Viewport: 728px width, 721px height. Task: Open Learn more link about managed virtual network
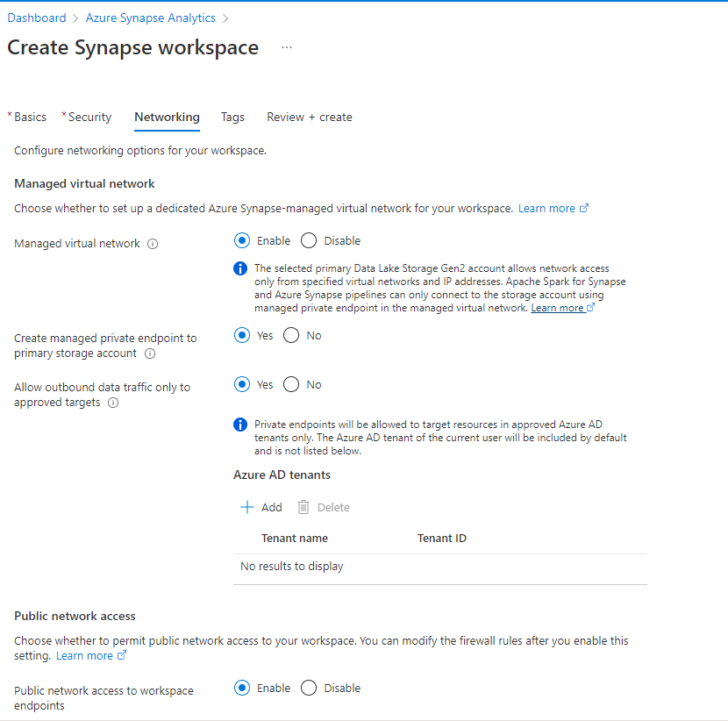tap(553, 209)
